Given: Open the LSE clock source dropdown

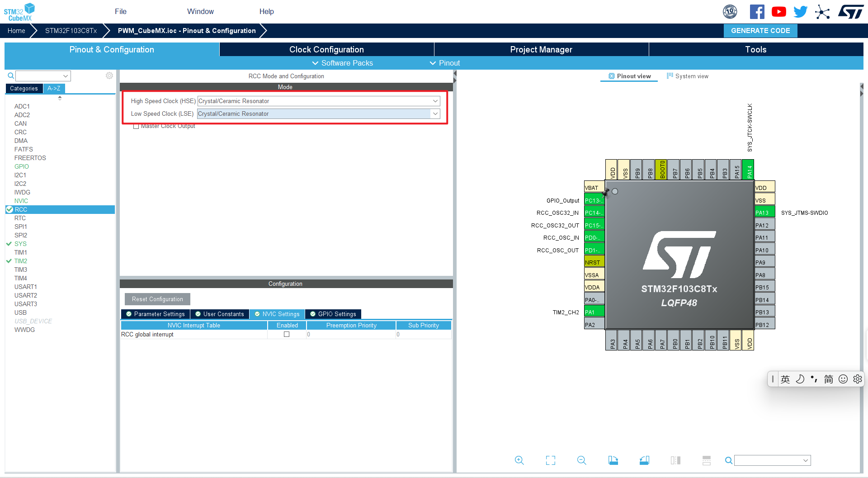Looking at the screenshot, I should pos(319,114).
